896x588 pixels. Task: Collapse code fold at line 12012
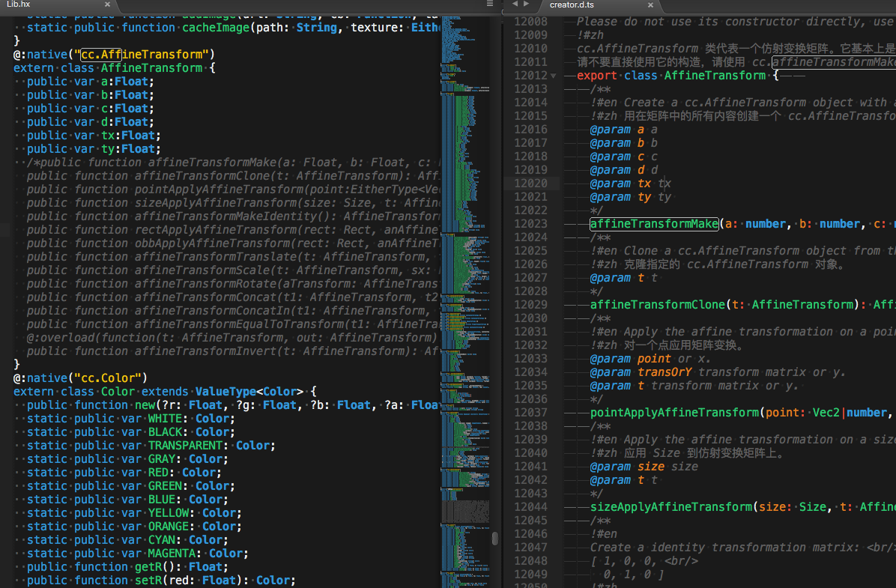tap(553, 76)
